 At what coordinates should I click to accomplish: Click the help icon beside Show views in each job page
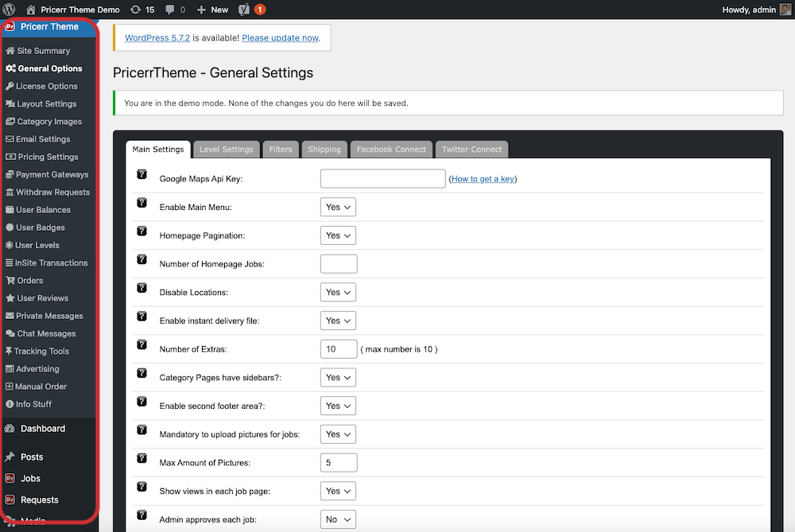142,487
